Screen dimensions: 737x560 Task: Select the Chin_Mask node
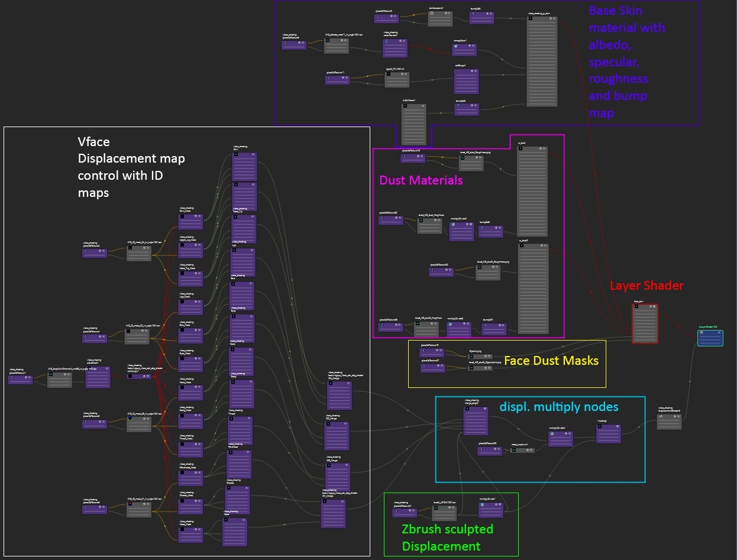(x=190, y=222)
